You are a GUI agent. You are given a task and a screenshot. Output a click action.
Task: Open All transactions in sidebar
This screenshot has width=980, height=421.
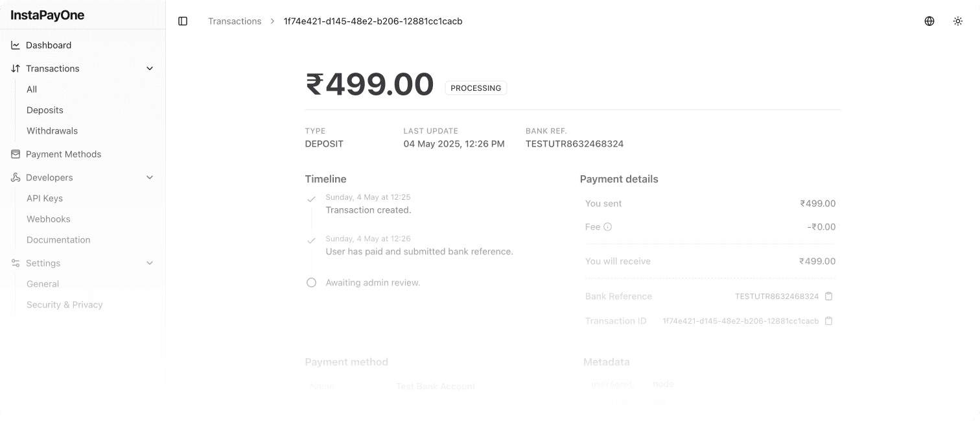(32, 90)
